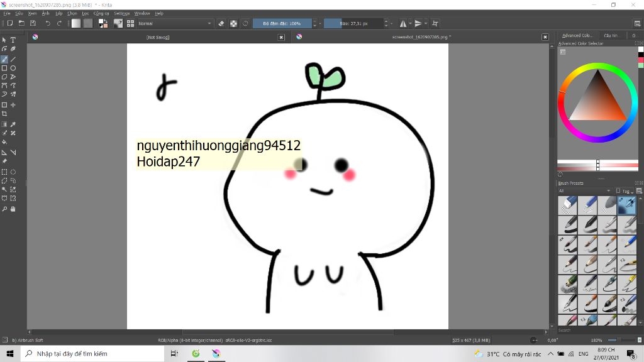This screenshot has height=362, width=644.
Task: Open Windows Start menu
Action: point(10,353)
